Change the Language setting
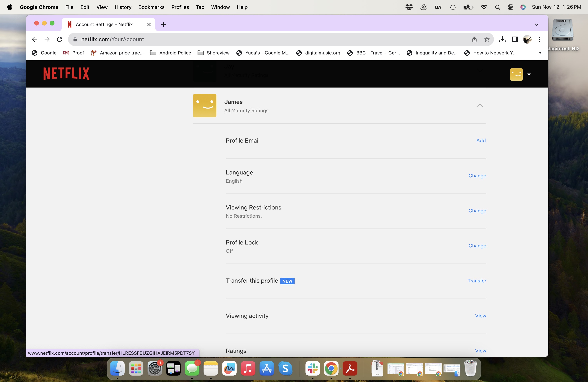The image size is (588, 382). coord(477,176)
